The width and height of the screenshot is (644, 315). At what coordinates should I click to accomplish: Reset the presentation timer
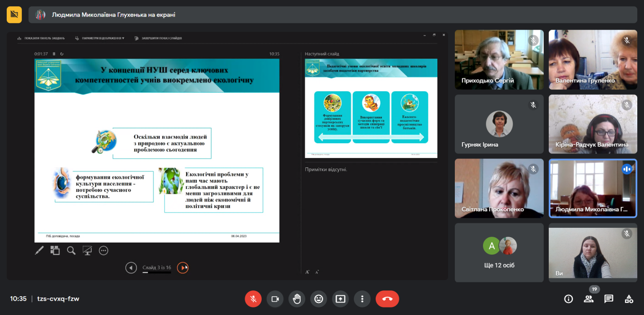coord(62,54)
